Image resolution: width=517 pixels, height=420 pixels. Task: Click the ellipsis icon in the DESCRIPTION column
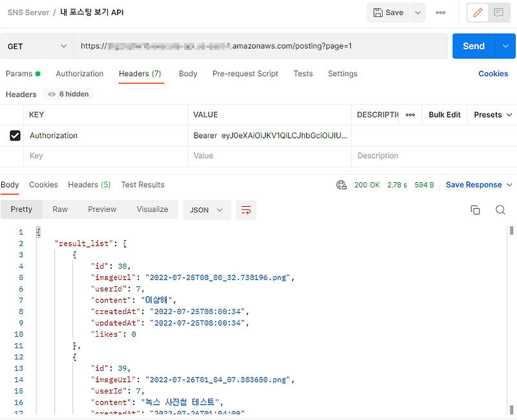click(x=410, y=114)
